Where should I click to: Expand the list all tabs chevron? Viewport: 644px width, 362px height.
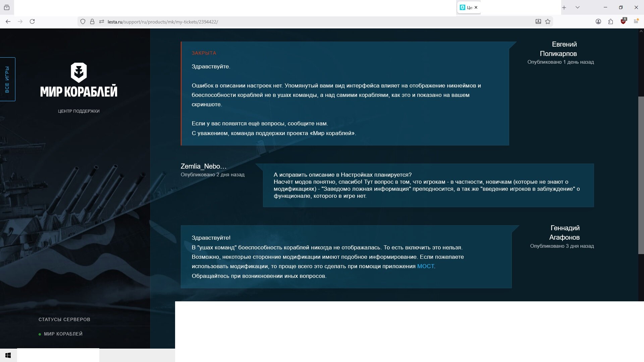pyautogui.click(x=577, y=7)
